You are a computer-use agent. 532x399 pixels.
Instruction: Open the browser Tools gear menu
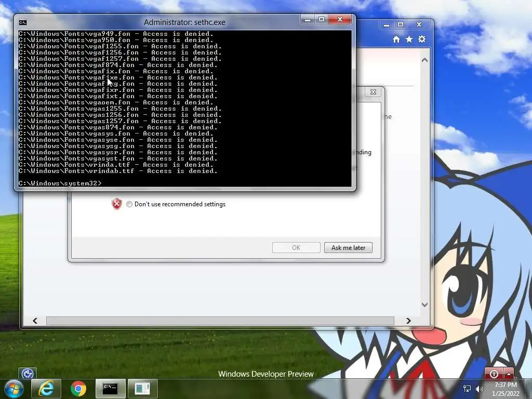pyautogui.click(x=422, y=39)
